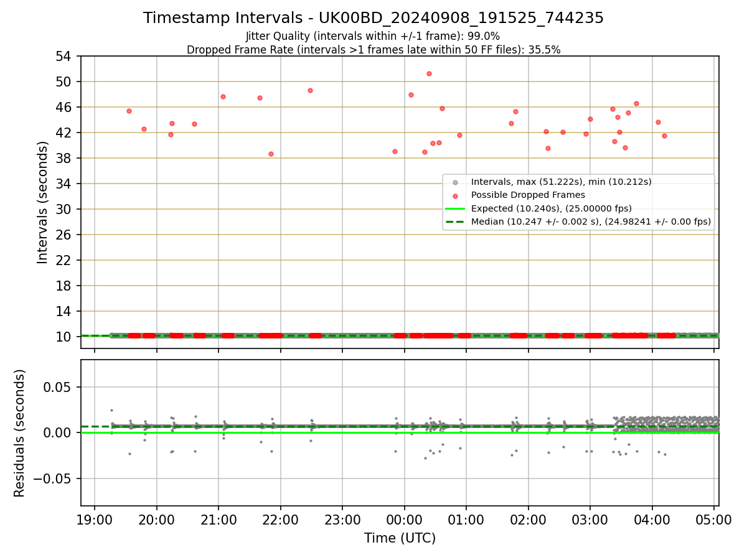Viewport: 747px width, 560px height.
Task: Click the red point near 21:05 at 47.6 seconds
Action: coord(223,96)
